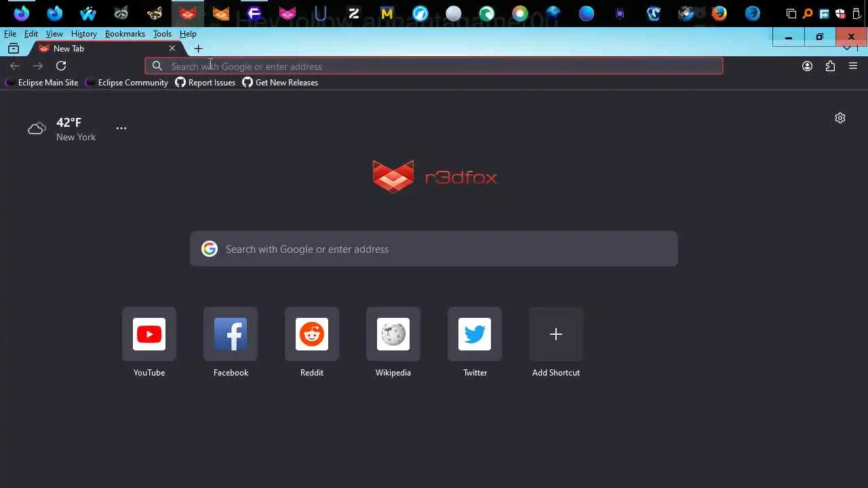Click the brown raccoon taskbar icon
Image resolution: width=868 pixels, height=488 pixels.
tap(155, 13)
